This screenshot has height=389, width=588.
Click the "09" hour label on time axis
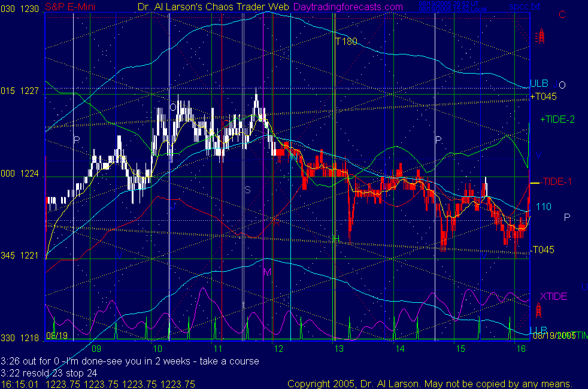tap(96, 349)
